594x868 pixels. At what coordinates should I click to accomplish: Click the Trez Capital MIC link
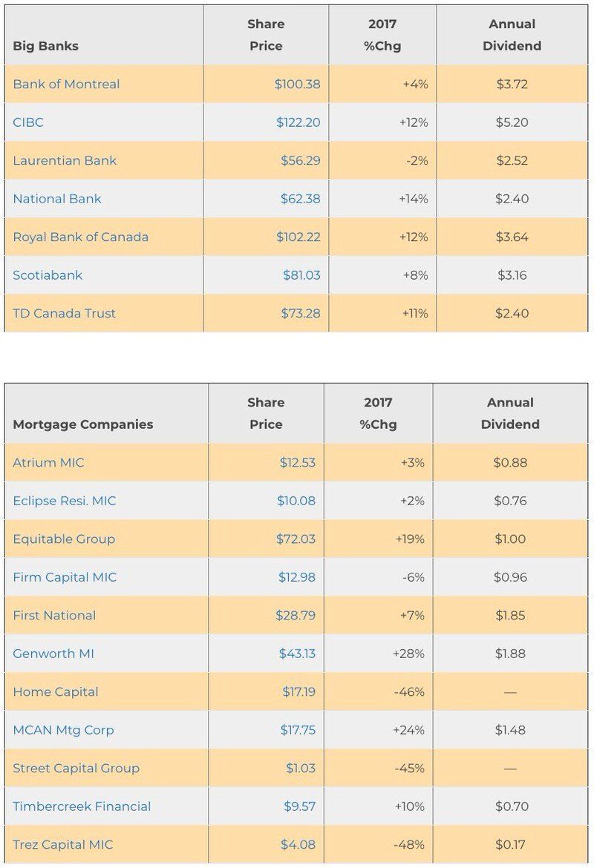[x=62, y=844]
